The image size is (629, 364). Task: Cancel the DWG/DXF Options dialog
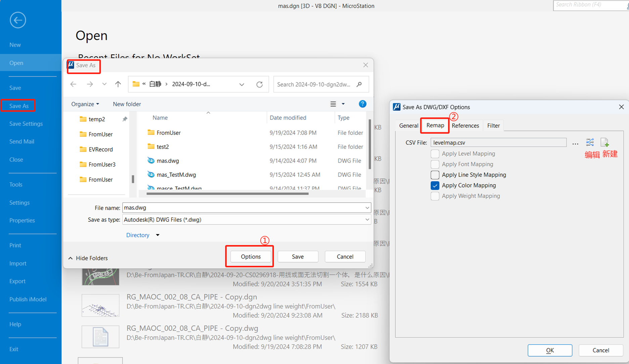tap(601, 350)
